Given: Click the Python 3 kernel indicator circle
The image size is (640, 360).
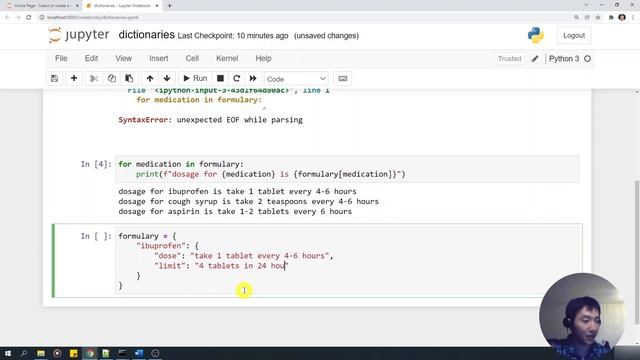Looking at the screenshot, I should 587,59.
